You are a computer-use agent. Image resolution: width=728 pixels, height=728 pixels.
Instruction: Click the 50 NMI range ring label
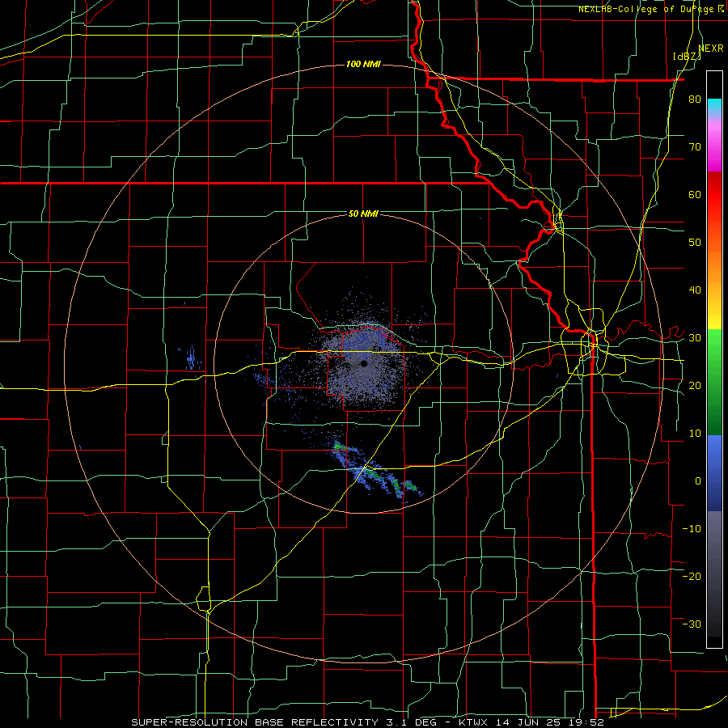coord(363,214)
